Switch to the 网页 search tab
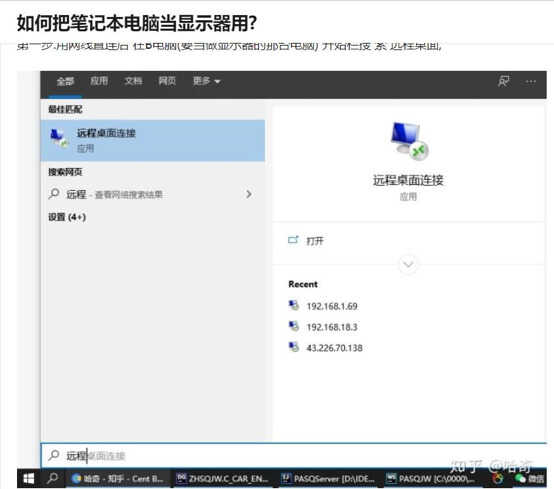Image resolution: width=554 pixels, height=489 pixels. [x=167, y=81]
